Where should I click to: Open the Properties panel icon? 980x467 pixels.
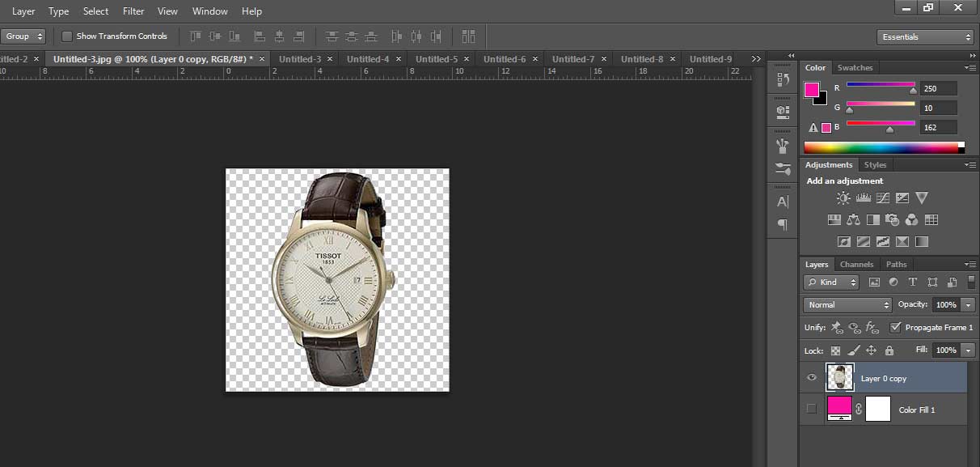point(782,112)
